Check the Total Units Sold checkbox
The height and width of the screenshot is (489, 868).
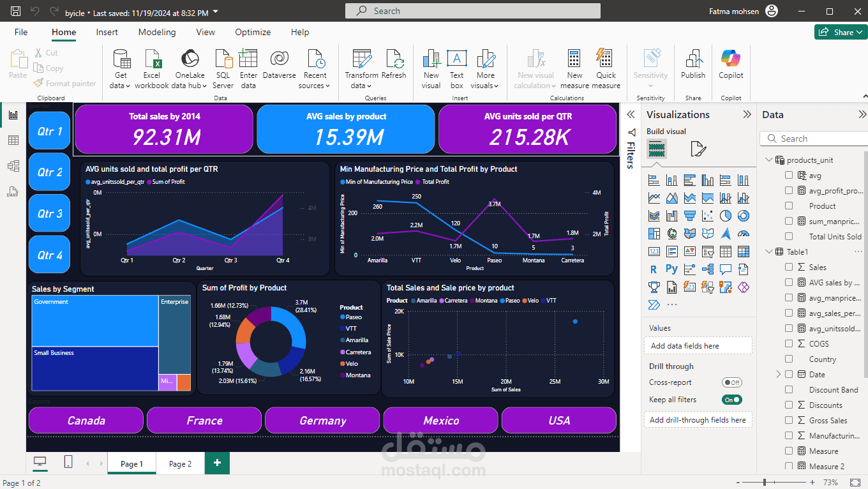pyautogui.click(x=789, y=236)
